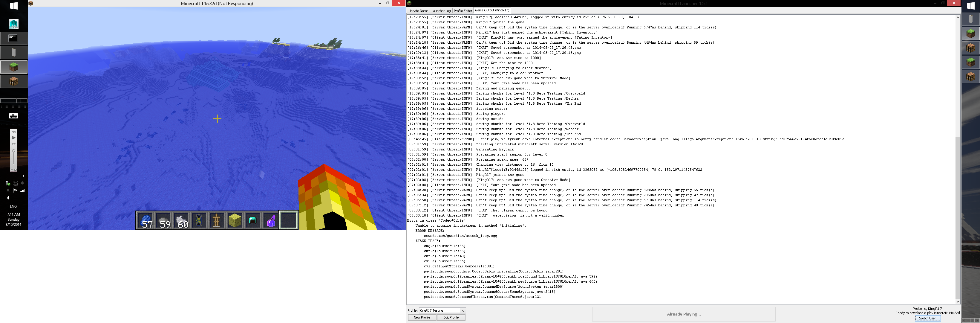
Task: Open the touch keyboard icon
Action: [x=14, y=116]
